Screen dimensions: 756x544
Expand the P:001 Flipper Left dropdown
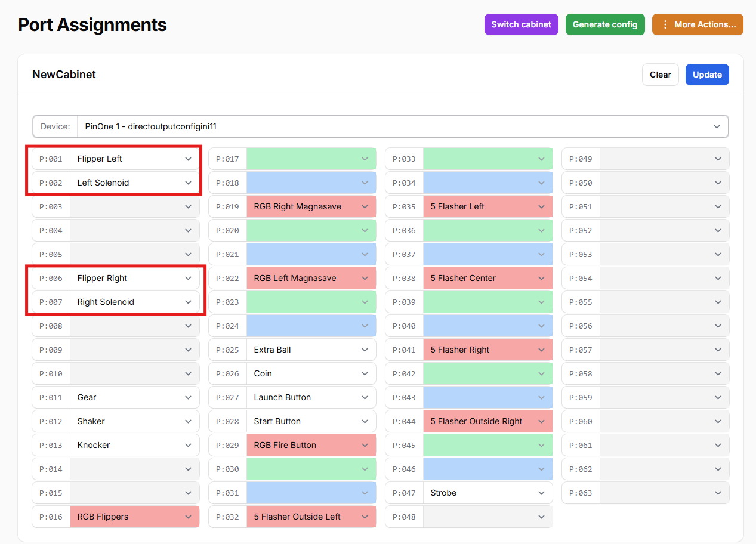[x=134, y=159]
